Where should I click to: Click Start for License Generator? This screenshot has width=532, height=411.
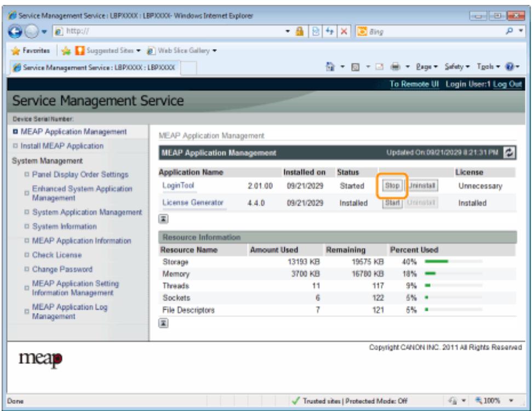click(392, 202)
